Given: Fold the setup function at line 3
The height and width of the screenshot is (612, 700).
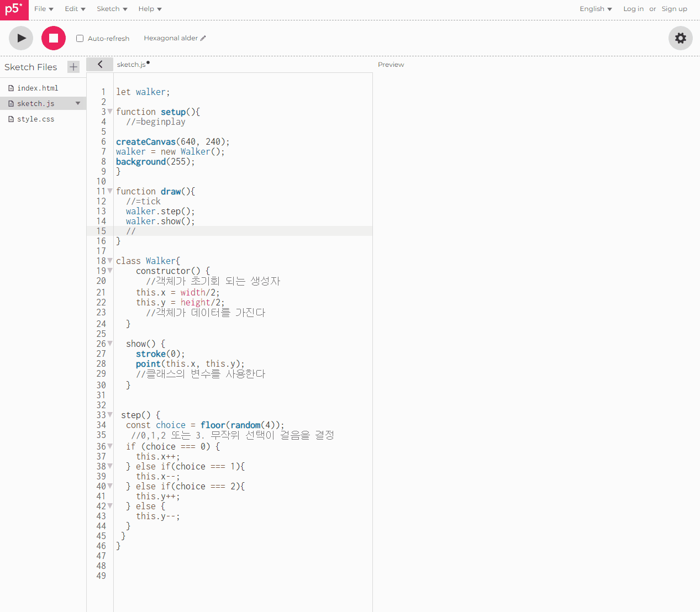Looking at the screenshot, I should (x=110, y=112).
